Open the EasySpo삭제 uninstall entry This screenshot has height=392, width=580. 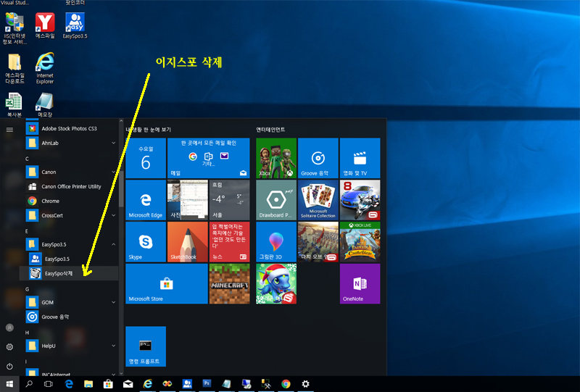pos(69,273)
